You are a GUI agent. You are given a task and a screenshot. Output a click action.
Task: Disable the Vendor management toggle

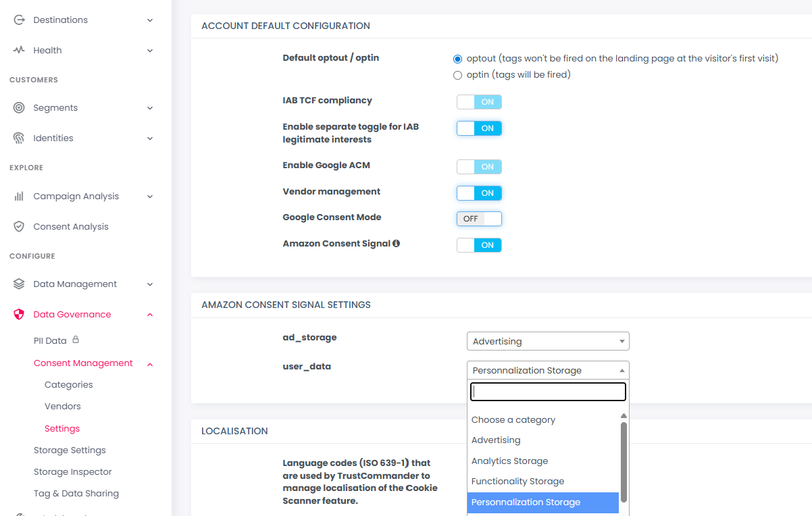[x=479, y=193]
